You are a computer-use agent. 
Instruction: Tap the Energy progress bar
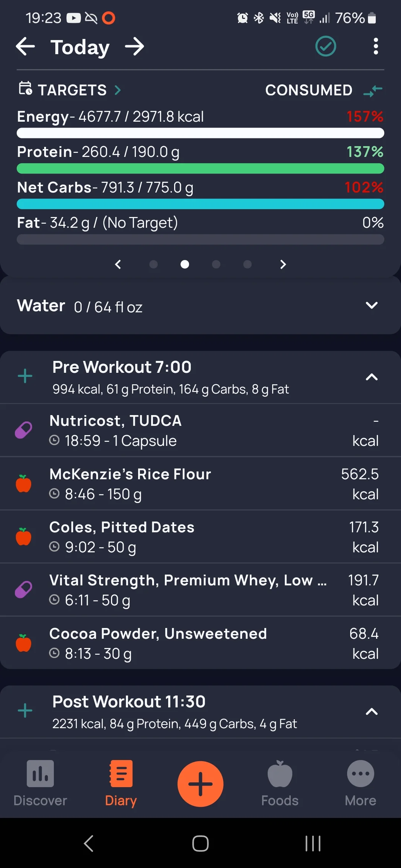point(200,133)
